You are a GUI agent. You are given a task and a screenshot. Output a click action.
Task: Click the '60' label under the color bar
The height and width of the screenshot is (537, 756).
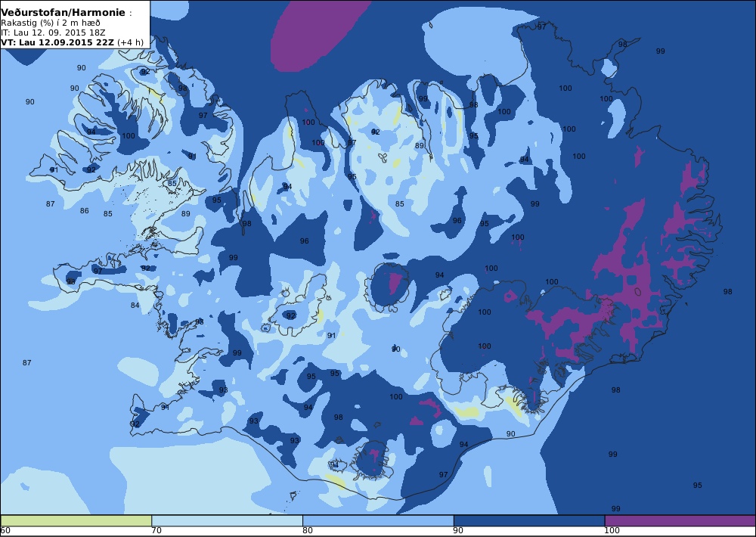(x=5, y=531)
